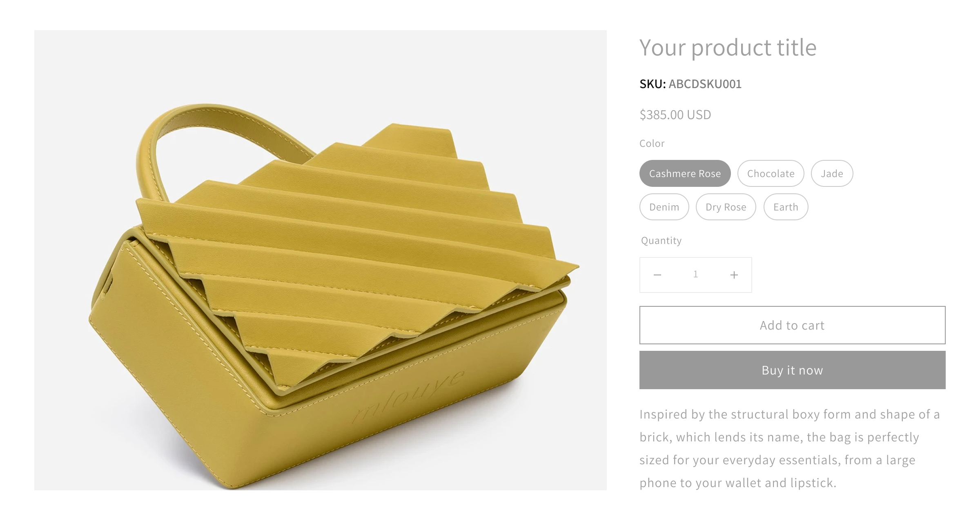Click the Buy it now button

tap(792, 370)
